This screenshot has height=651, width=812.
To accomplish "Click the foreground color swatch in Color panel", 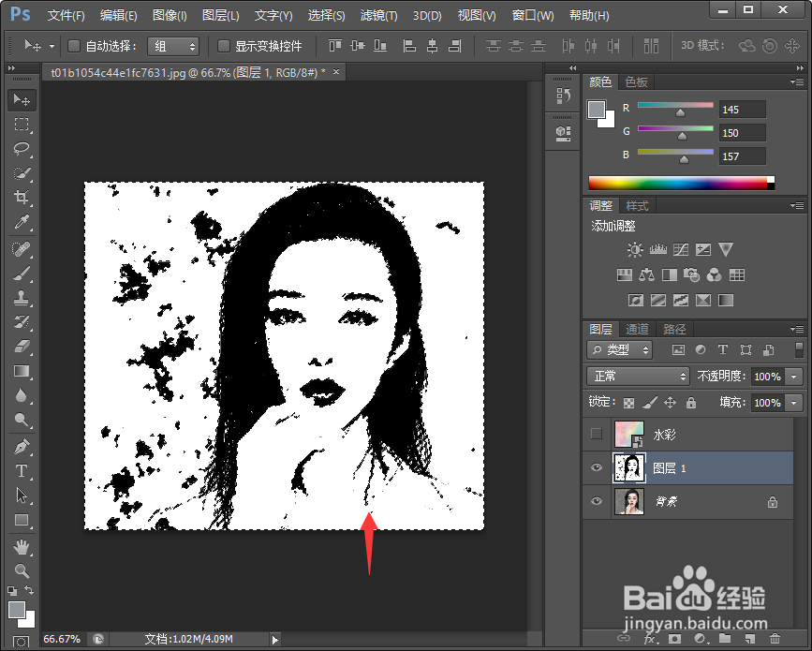I will point(597,110).
